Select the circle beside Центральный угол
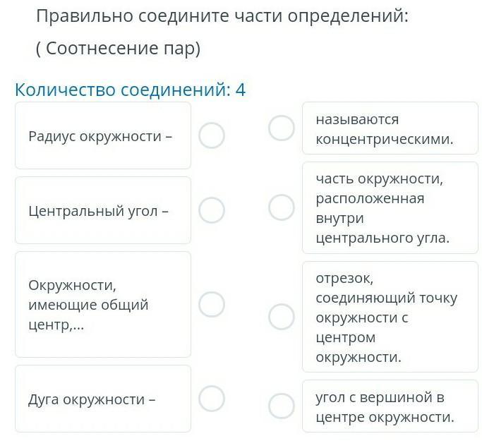482x448 pixels. (212, 210)
